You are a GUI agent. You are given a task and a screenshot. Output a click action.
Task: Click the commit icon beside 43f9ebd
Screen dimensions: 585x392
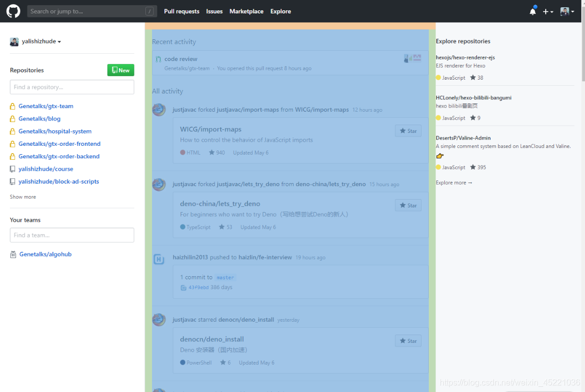(x=183, y=288)
